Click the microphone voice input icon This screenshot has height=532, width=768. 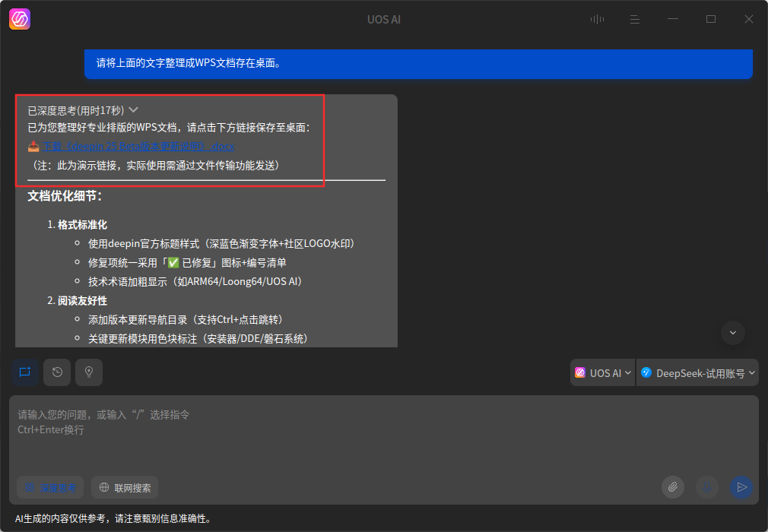coord(707,487)
